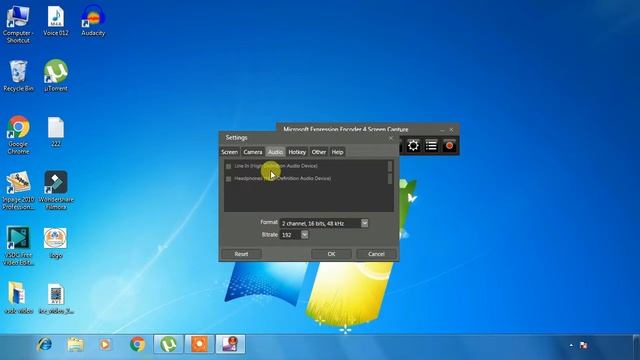Open Google Chrome from the taskbar
640x360 pixels.
pyautogui.click(x=137, y=344)
